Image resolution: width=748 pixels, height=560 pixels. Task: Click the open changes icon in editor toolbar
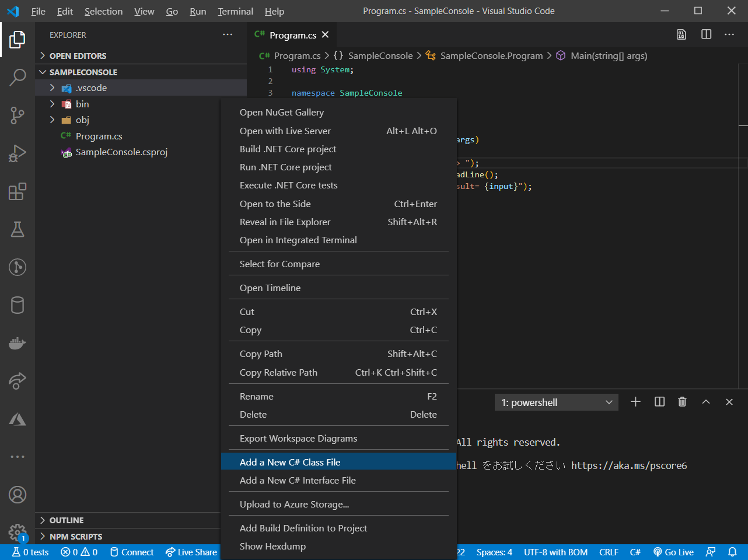(681, 34)
